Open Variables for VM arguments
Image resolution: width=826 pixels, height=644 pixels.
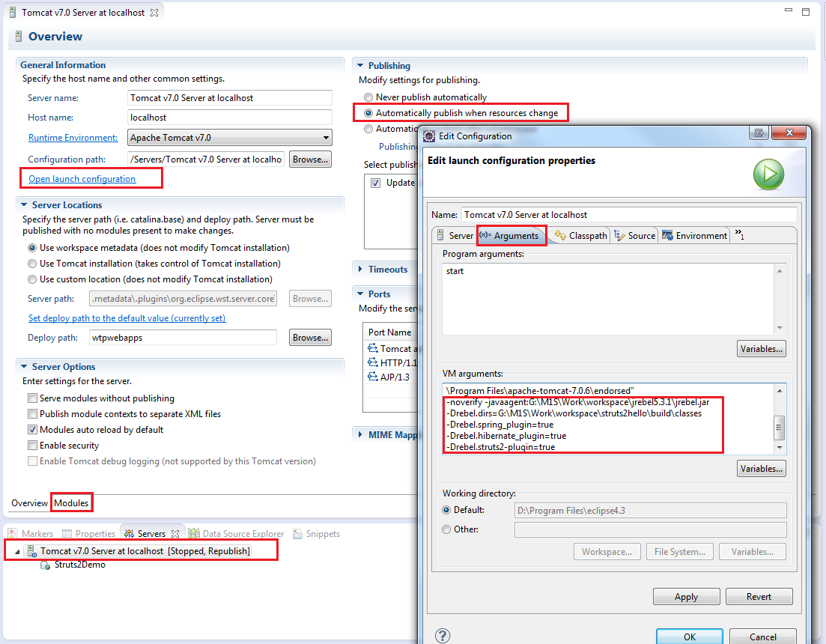[762, 469]
